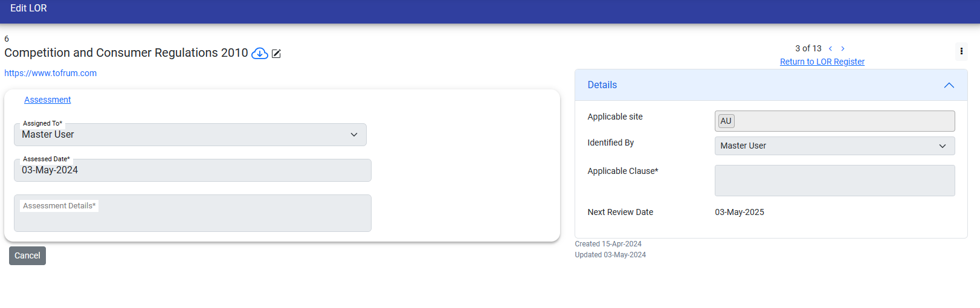Image resolution: width=980 pixels, height=308 pixels.
Task: Select the AU tag in Applicable site
Action: click(x=726, y=121)
